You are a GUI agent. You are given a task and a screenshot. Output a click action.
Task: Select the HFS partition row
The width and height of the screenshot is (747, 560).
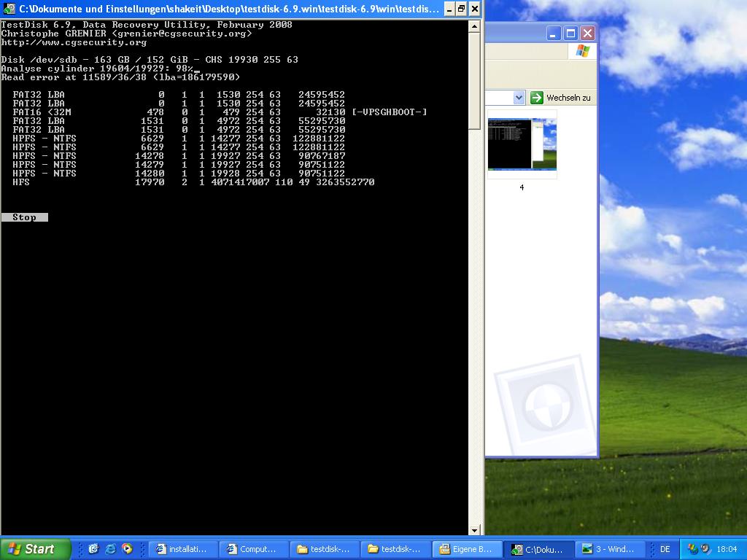pyautogui.click(x=193, y=182)
